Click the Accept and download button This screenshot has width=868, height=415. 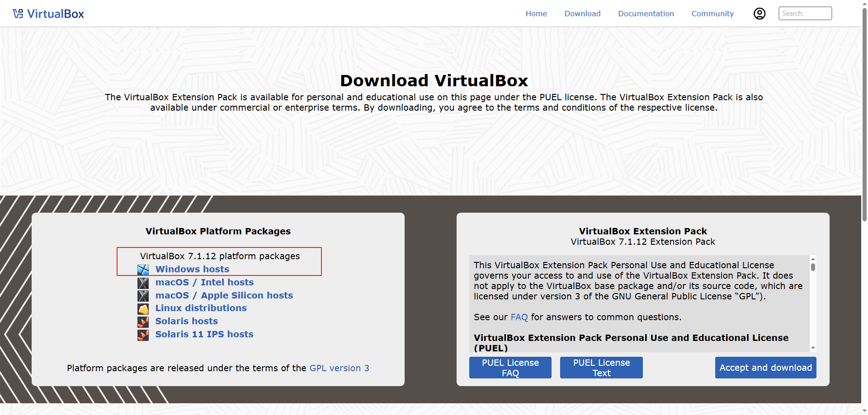765,368
